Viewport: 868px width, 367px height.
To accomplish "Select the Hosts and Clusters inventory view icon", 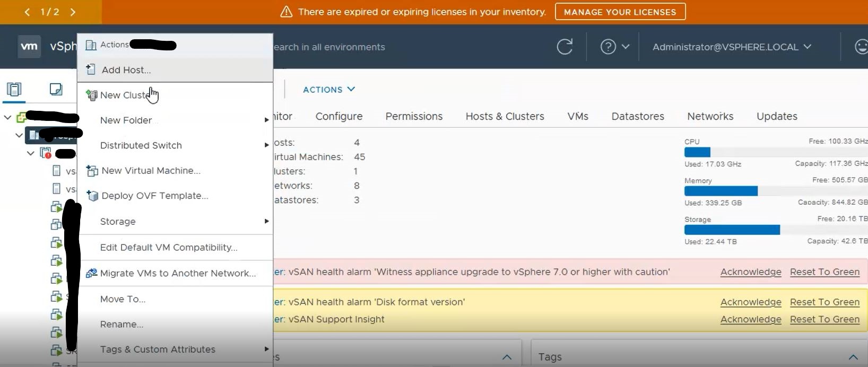I will pyautogui.click(x=14, y=89).
